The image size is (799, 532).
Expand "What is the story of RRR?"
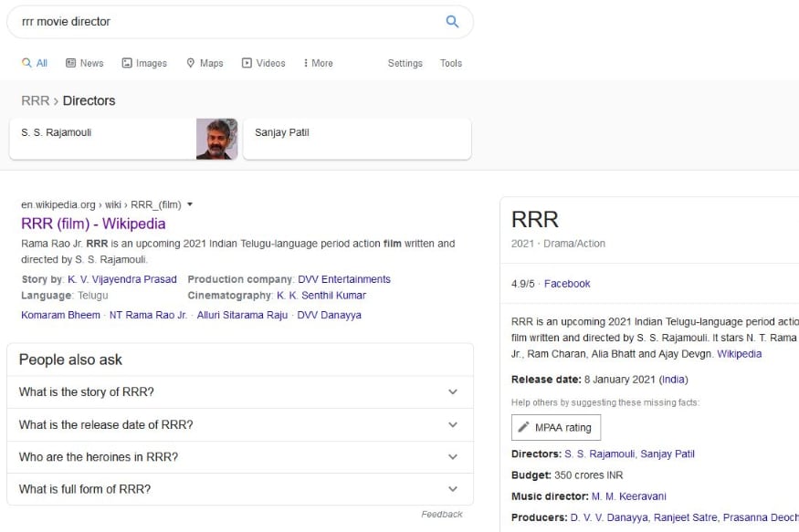240,392
